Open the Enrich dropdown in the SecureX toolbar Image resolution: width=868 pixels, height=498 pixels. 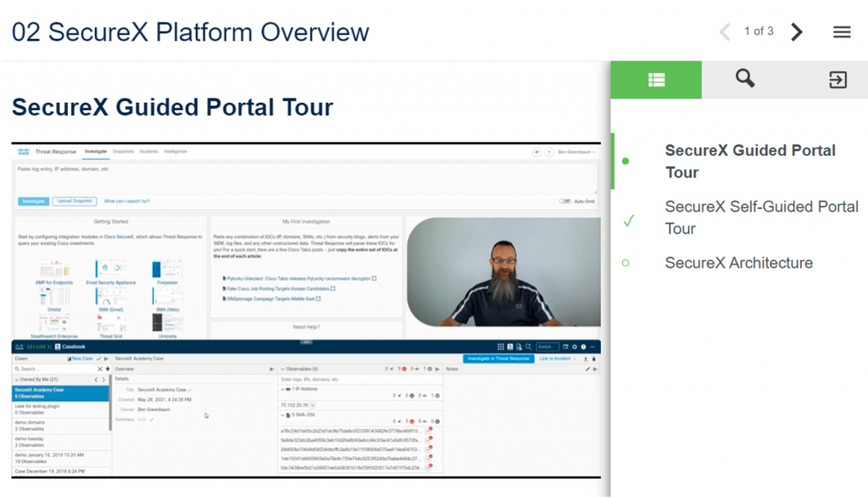548,346
